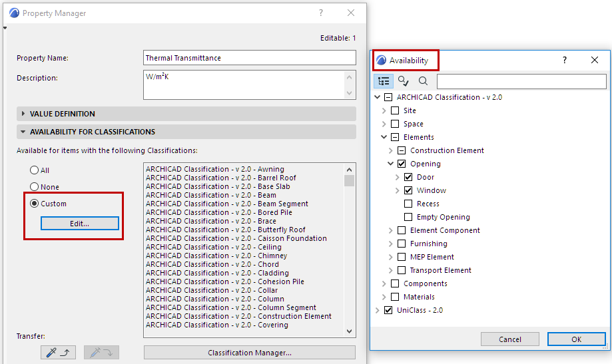
Task: Check the Recess checkbox
Action: [x=408, y=203]
